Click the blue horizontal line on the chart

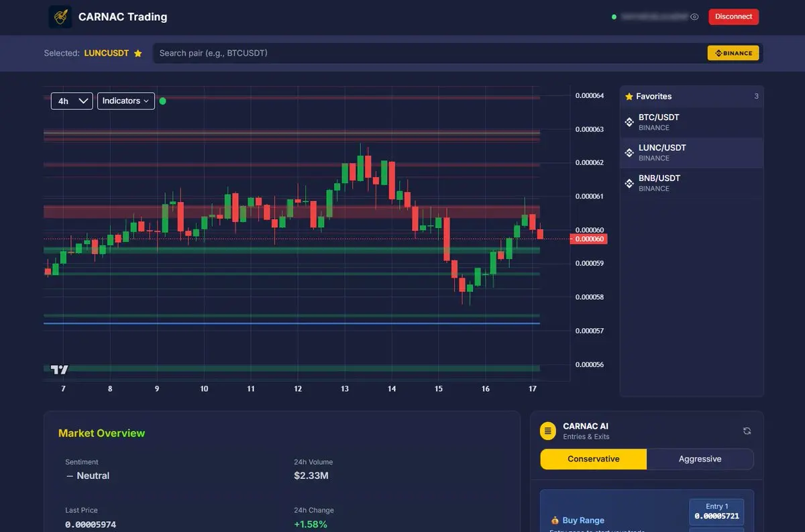[292, 323]
